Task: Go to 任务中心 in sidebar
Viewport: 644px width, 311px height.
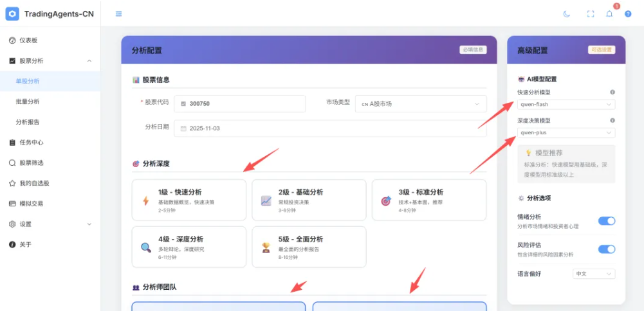Action: 31,142
